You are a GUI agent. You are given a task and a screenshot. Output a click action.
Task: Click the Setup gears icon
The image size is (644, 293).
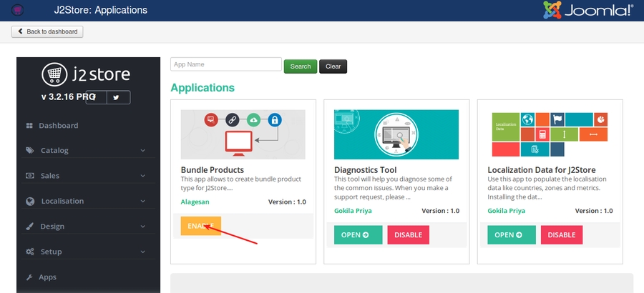[29, 252]
